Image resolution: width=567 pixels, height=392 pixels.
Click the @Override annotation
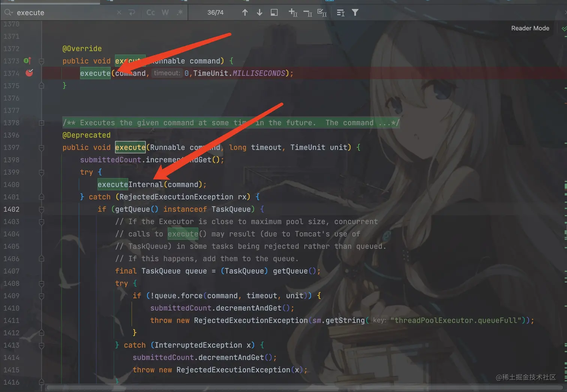point(82,48)
